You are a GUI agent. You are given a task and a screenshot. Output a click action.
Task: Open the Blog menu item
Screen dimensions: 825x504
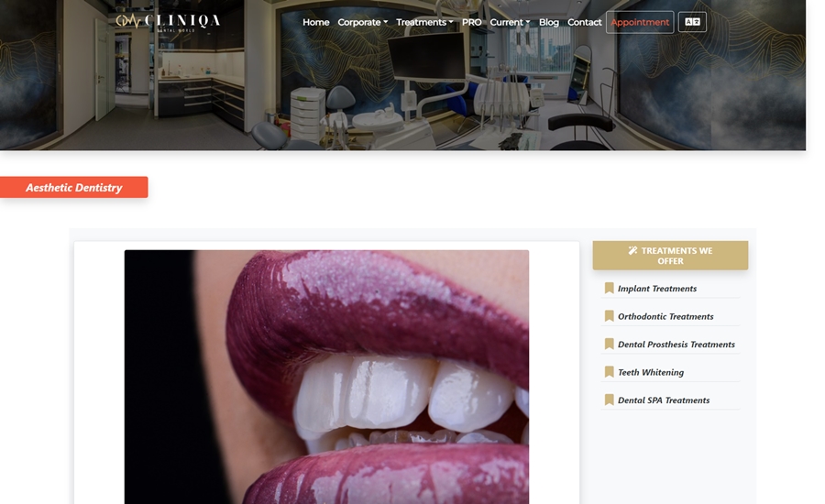coord(549,22)
